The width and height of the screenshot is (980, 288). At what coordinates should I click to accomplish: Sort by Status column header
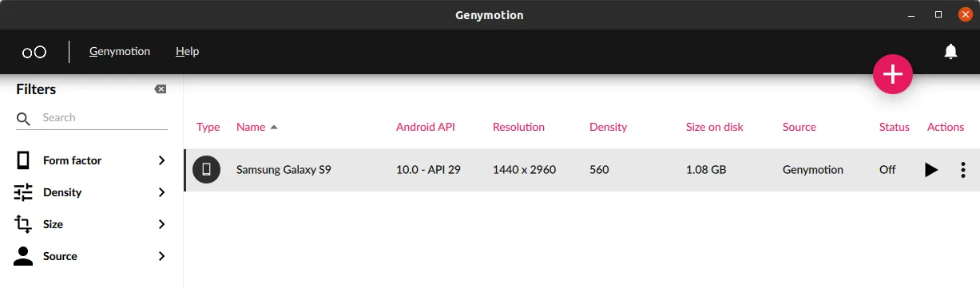895,127
